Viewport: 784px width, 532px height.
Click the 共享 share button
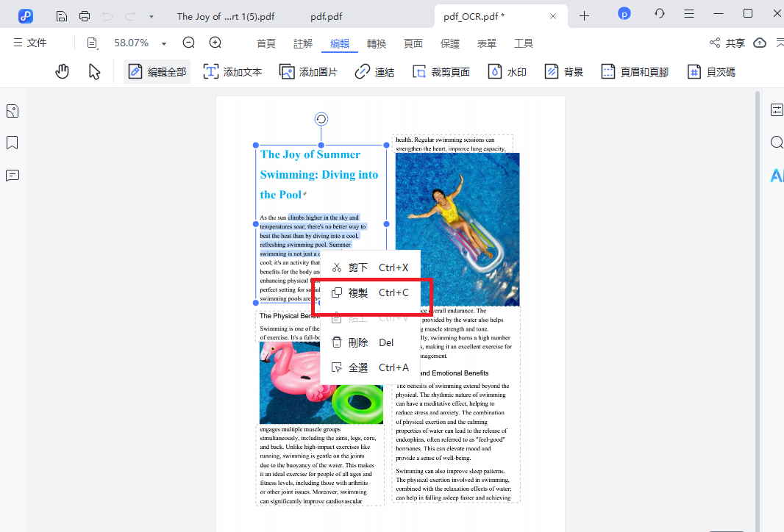(x=727, y=43)
